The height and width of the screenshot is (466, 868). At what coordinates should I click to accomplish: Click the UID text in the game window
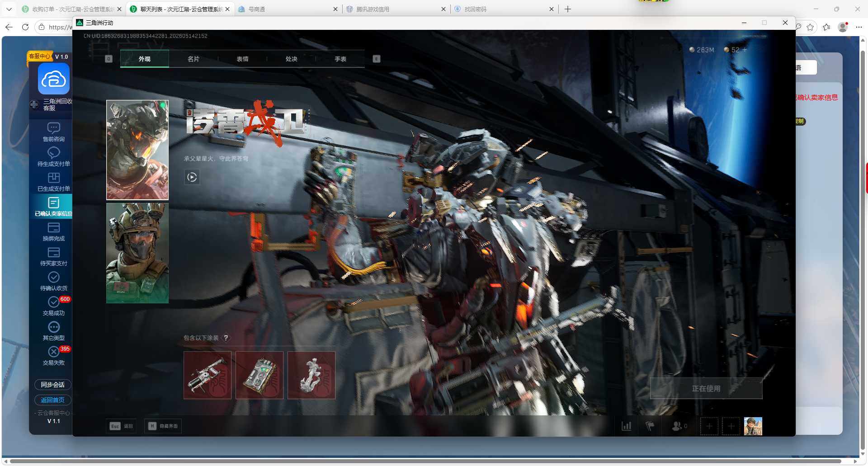(x=146, y=36)
